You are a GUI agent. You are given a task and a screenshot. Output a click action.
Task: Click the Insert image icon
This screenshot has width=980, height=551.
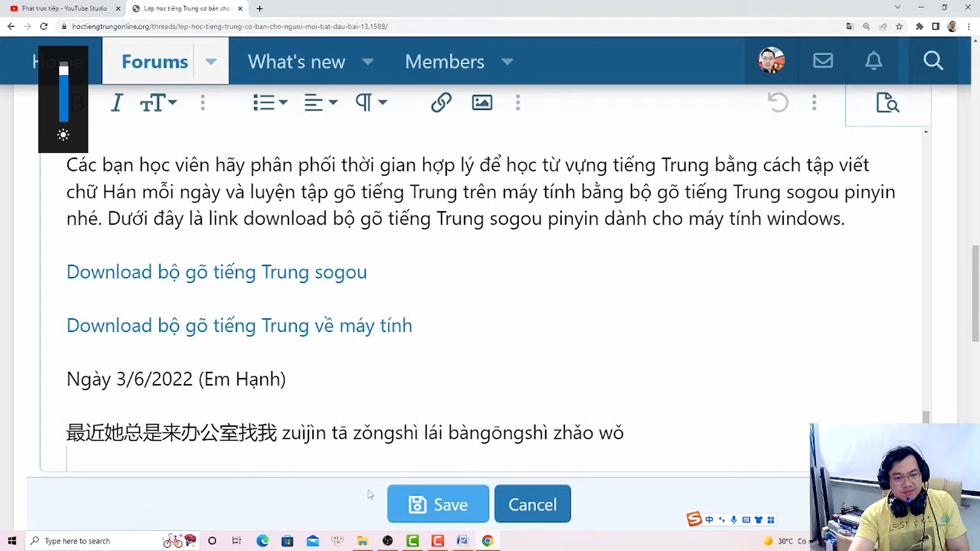482,103
